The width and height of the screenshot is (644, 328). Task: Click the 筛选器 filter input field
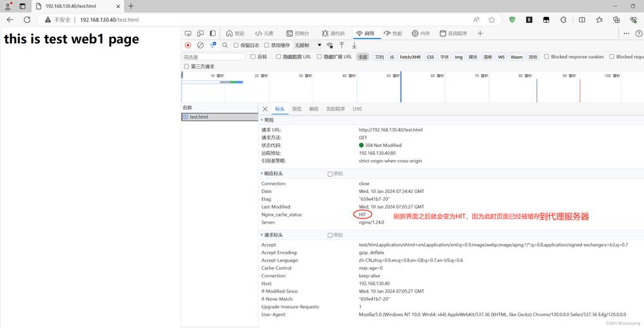click(214, 56)
